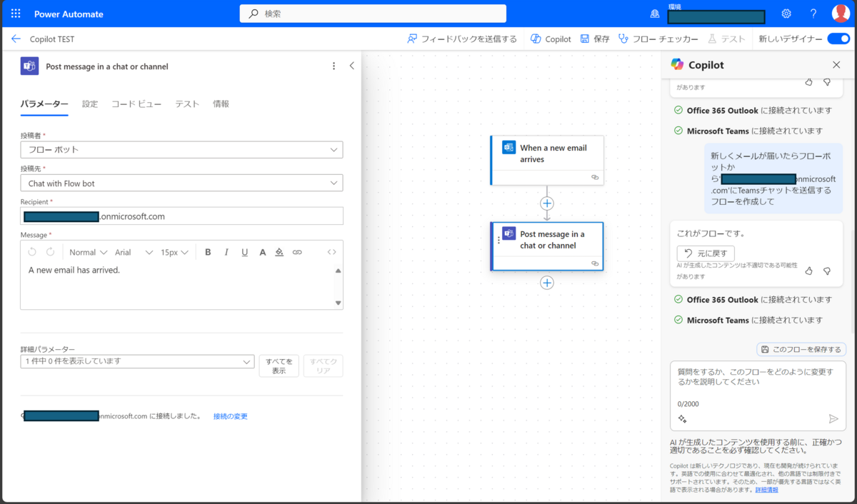Click フィードバックを送信する
857x504 pixels.
(462, 39)
